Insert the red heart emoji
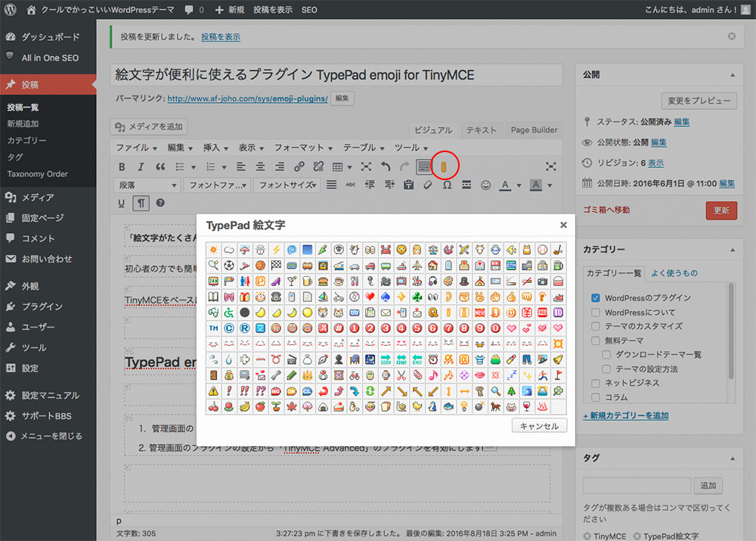The width and height of the screenshot is (756, 541). point(370,297)
